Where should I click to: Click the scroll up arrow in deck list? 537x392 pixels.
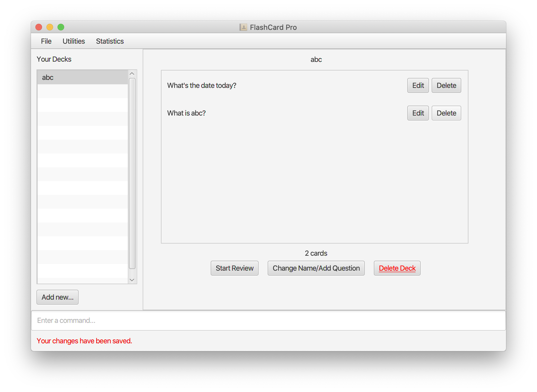click(x=132, y=74)
